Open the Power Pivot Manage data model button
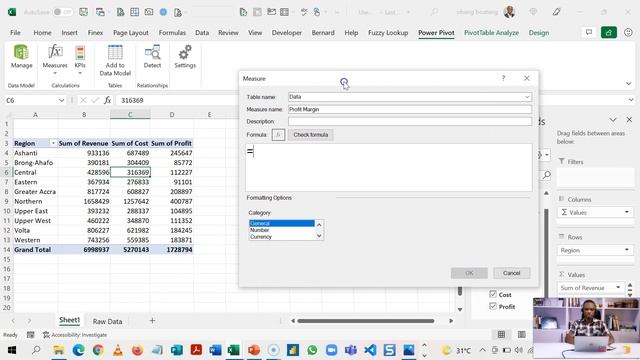 tap(21, 57)
